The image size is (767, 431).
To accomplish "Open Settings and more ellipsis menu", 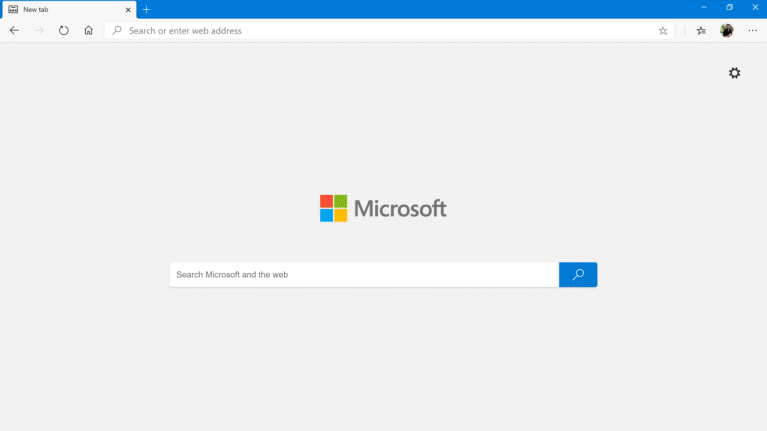I will 753,31.
